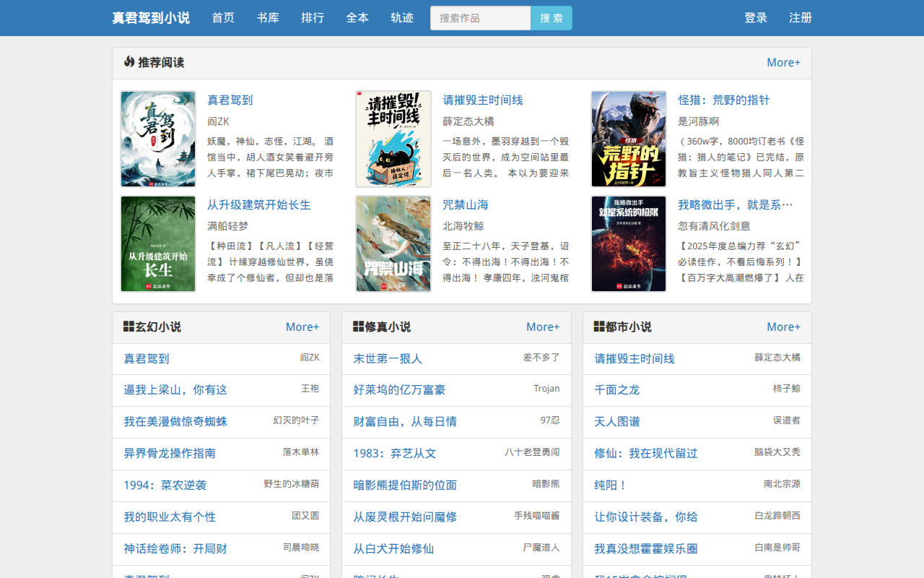The height and width of the screenshot is (578, 924).
Task: Go to 首页 in the navigation bar
Action: point(223,18)
